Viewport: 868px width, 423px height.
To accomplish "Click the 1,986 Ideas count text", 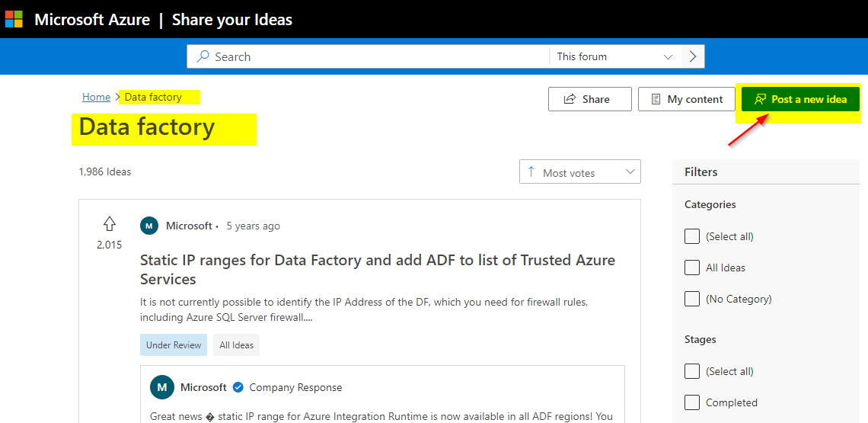I will (x=105, y=171).
